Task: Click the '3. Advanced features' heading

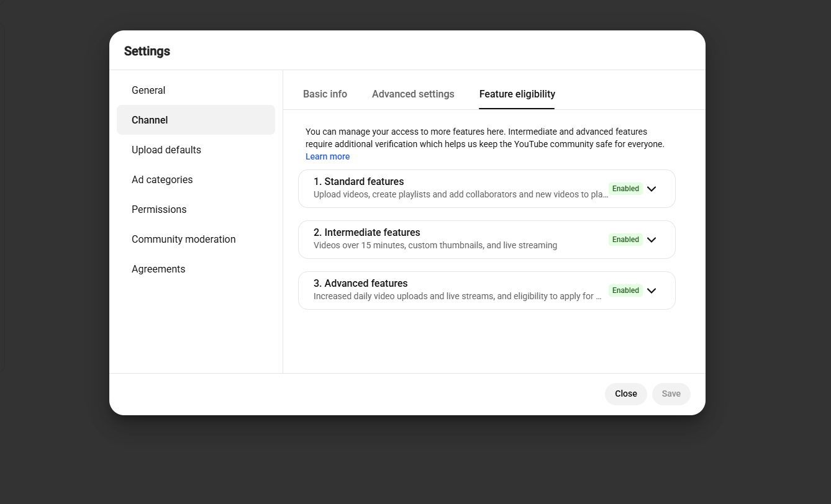Action: (361, 284)
